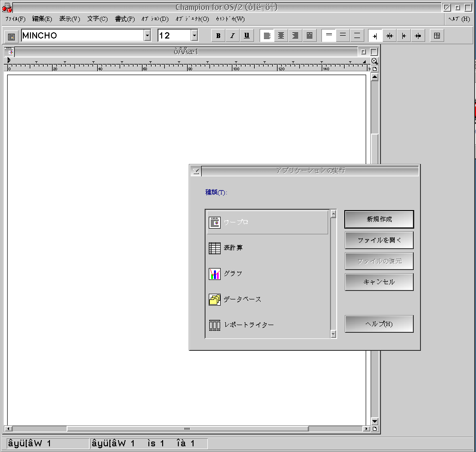Select 表計算 spreadsheet entry
This screenshot has height=452, width=476.
pos(267,248)
